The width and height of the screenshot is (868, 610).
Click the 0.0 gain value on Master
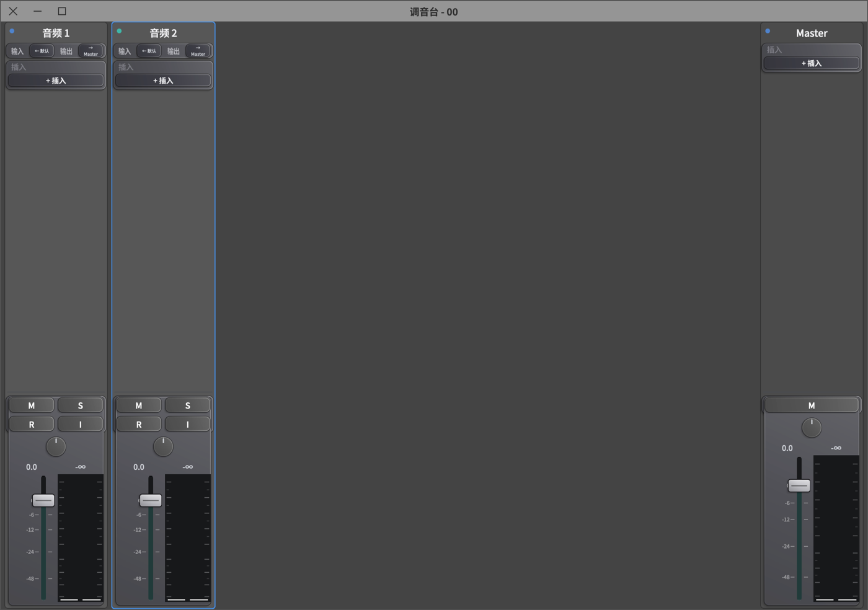pyautogui.click(x=787, y=448)
